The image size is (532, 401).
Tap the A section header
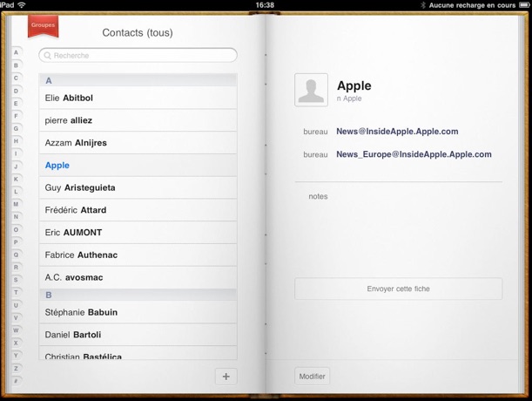[x=138, y=80]
